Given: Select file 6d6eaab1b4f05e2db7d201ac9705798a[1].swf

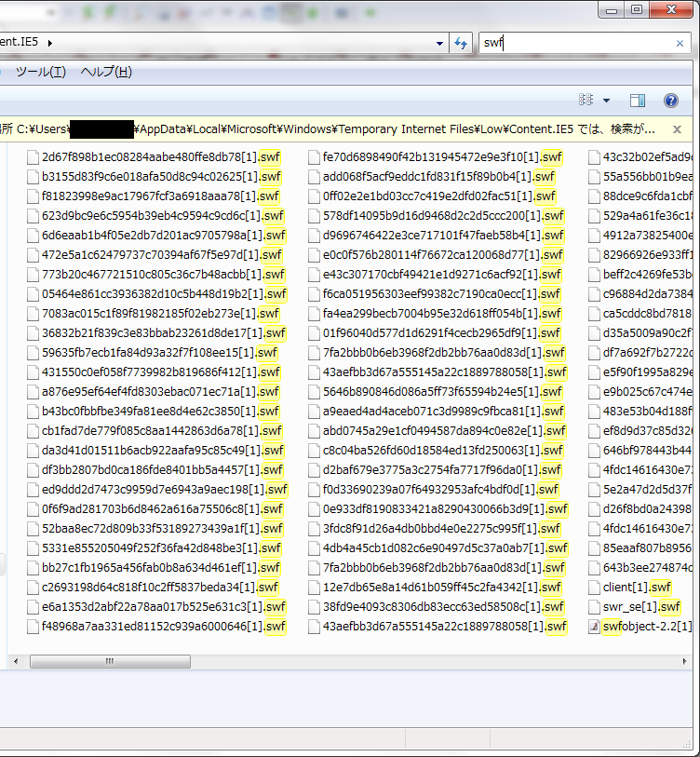Looking at the screenshot, I should point(156,236).
